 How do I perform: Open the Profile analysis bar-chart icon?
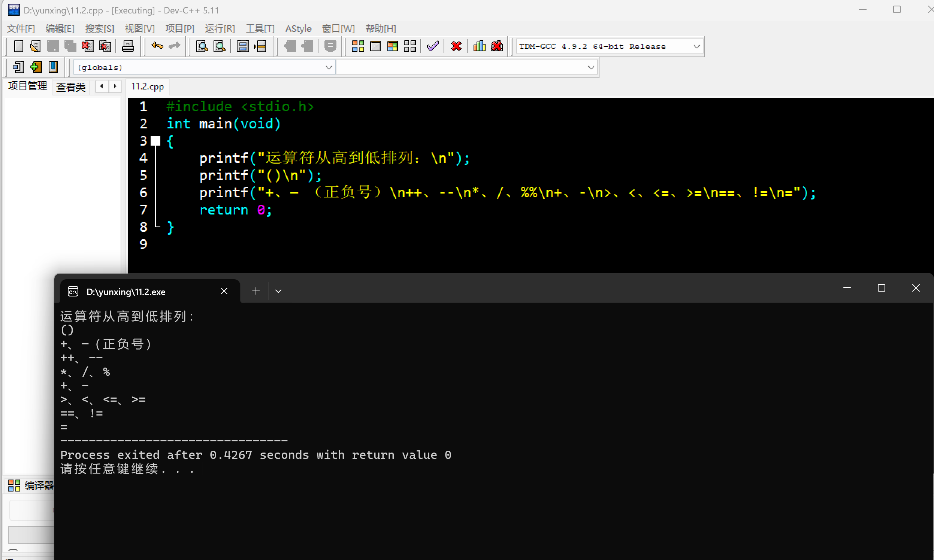tap(479, 46)
